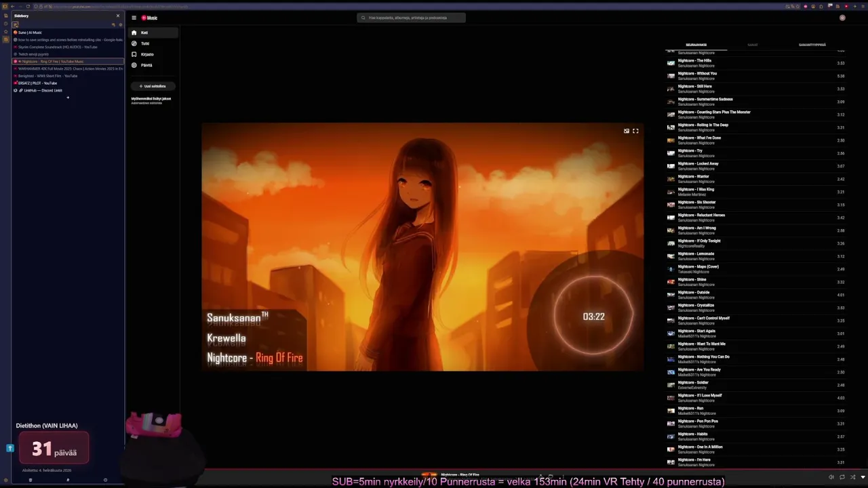
Task: Click the Ring Of Fire video artwork
Action: coord(422,247)
